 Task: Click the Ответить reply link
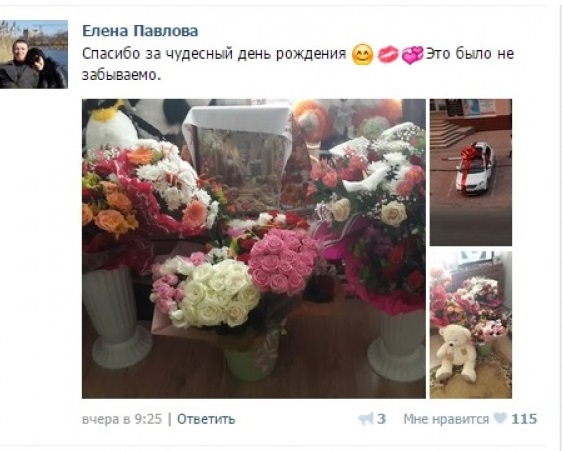click(206, 419)
